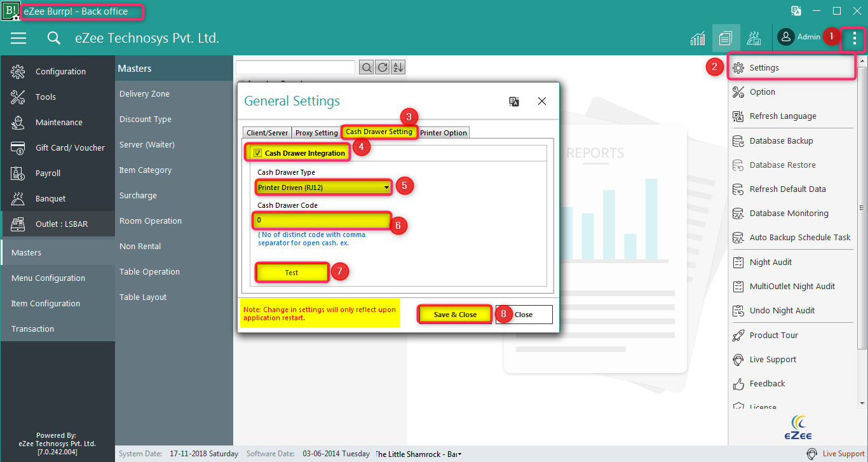Viewport: 868px width, 462px height.
Task: Toggle Cash Drawer Integration checkbox
Action: coord(257,153)
